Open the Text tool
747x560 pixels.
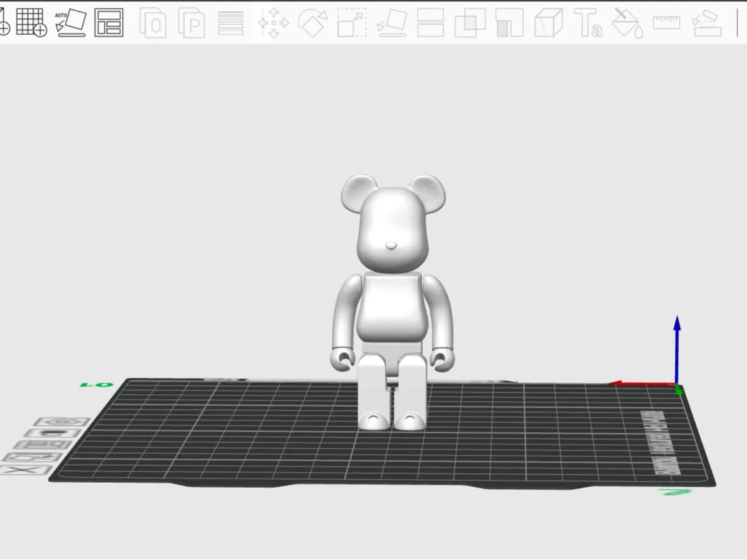click(x=587, y=22)
